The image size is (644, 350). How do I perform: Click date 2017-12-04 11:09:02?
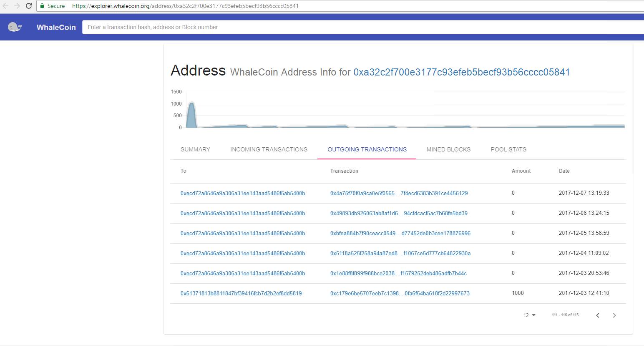(x=584, y=253)
